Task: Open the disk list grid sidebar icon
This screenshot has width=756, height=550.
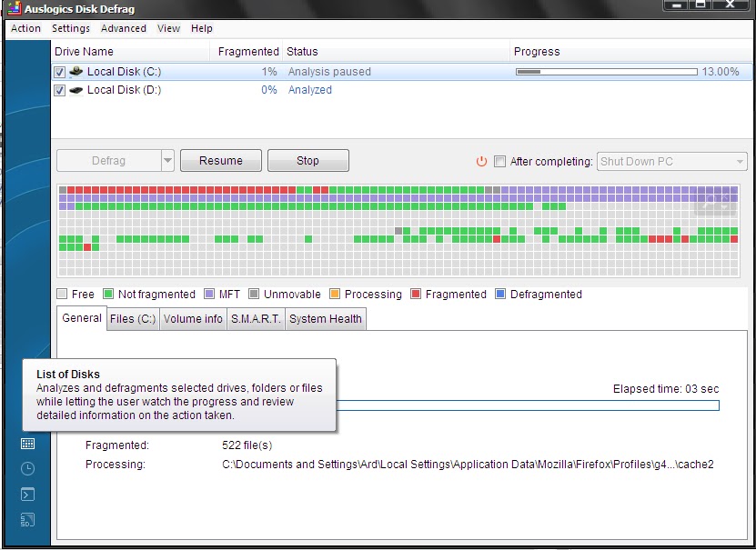Action: pos(27,444)
